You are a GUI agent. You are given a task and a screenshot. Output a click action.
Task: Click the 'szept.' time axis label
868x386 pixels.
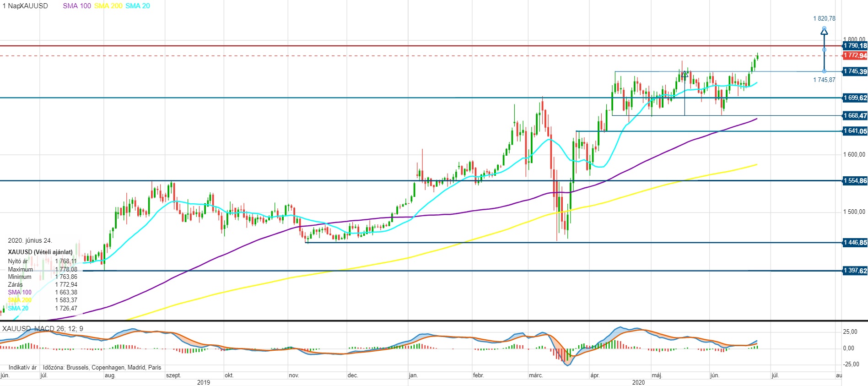tap(173, 375)
